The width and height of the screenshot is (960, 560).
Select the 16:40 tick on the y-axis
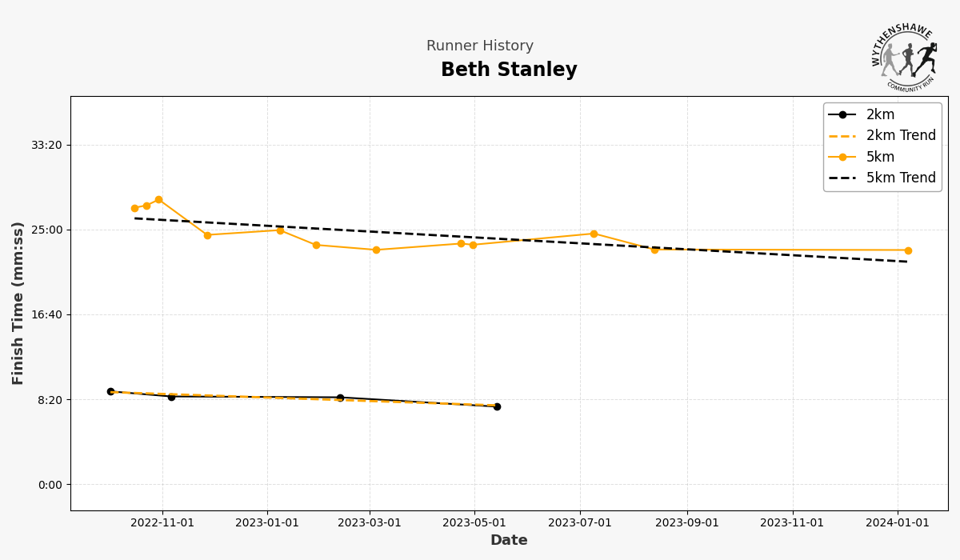[48, 314]
